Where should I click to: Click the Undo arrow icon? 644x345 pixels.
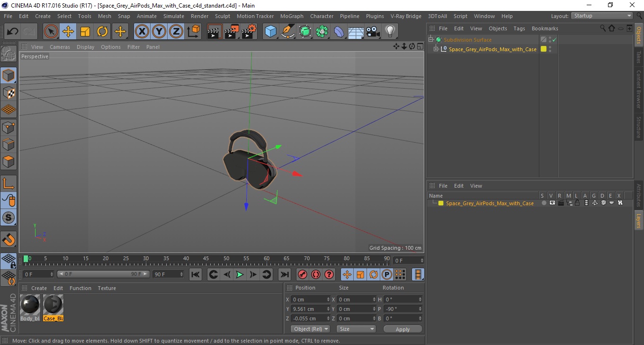(x=13, y=32)
